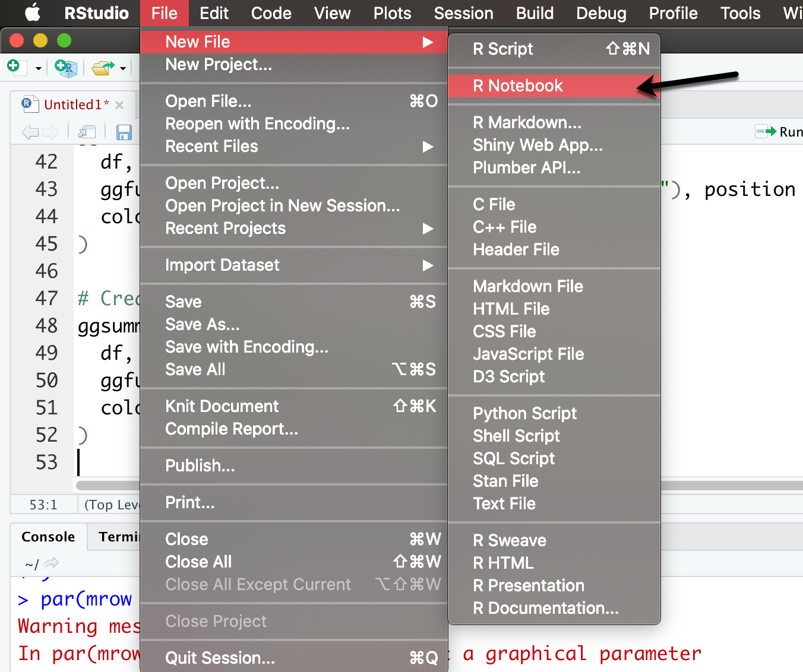Viewport: 803px width, 672px height.
Task: Open the RStudio application menu
Action: [x=96, y=13]
